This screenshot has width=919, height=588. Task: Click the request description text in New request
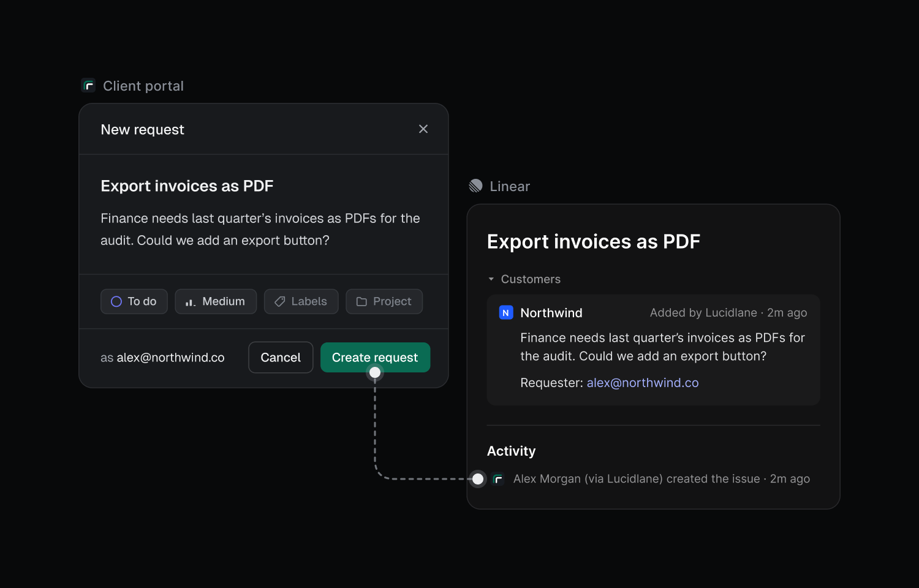[x=260, y=229]
